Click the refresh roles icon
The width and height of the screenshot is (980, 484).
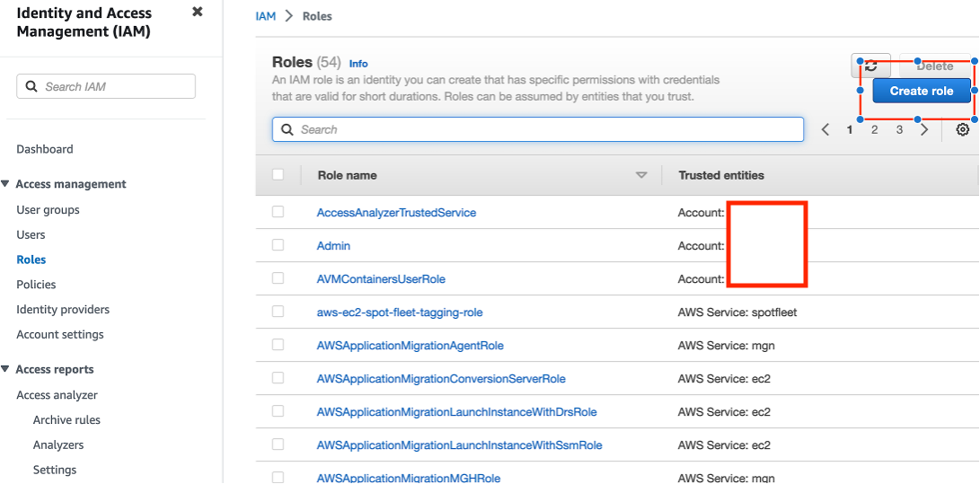(870, 66)
